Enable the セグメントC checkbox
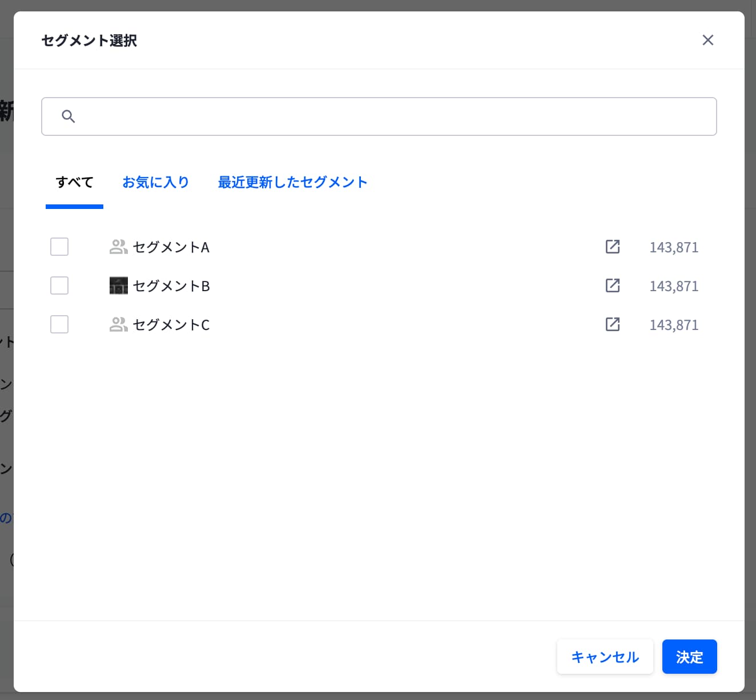This screenshot has height=700, width=756. pos(59,324)
